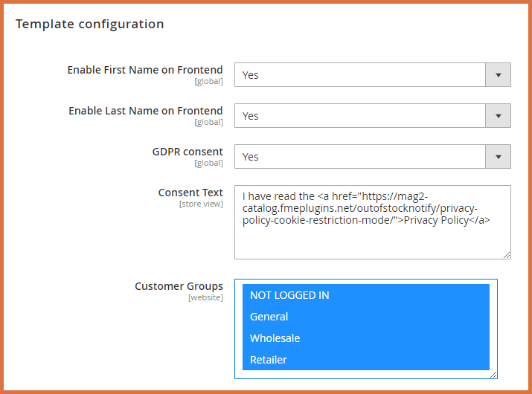Click the [store view] scope label
The width and height of the screenshot is (532, 394).
pos(201,204)
